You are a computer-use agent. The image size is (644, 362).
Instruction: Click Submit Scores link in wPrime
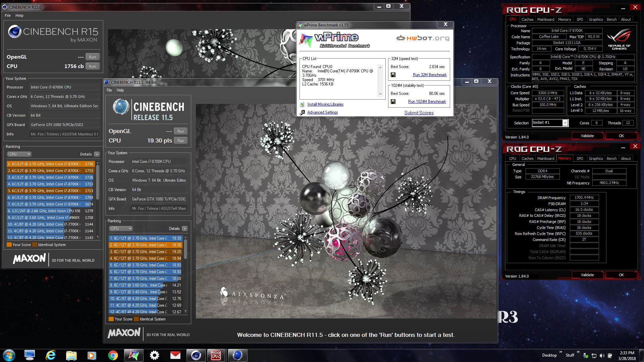pos(419,113)
